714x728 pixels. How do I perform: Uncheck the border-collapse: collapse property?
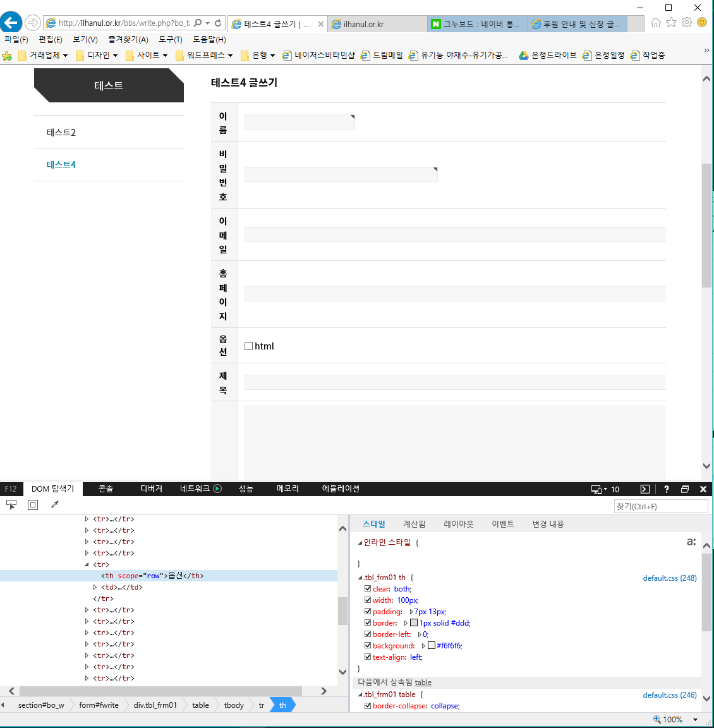[x=368, y=706]
